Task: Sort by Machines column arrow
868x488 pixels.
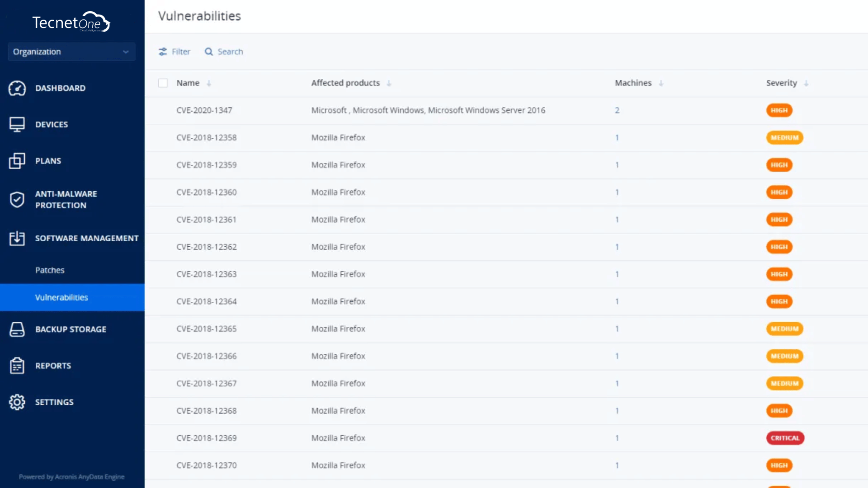Action: (661, 83)
